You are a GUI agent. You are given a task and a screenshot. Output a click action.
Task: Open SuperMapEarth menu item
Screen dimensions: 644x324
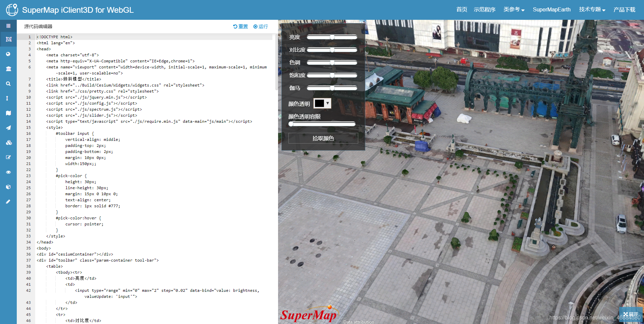551,9
